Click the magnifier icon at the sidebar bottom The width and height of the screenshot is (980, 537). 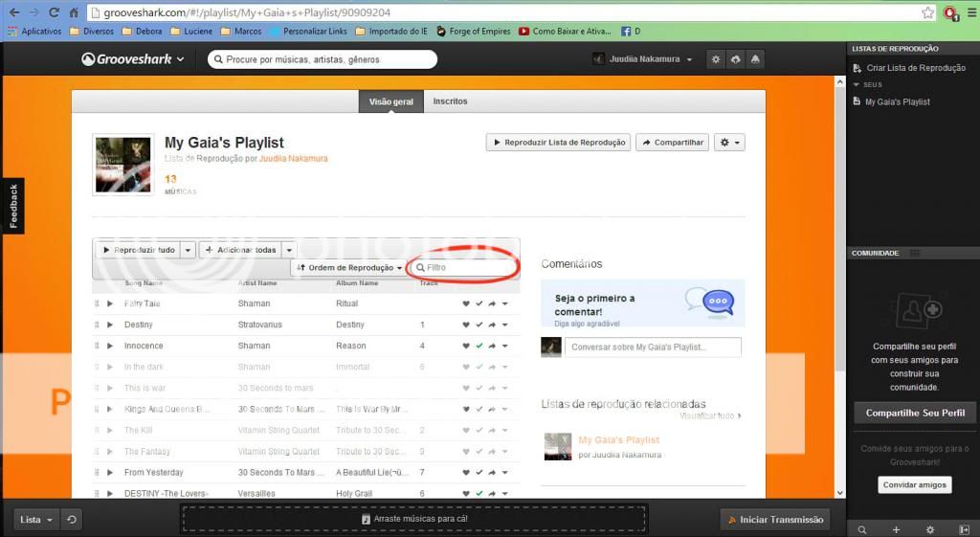[x=862, y=529]
